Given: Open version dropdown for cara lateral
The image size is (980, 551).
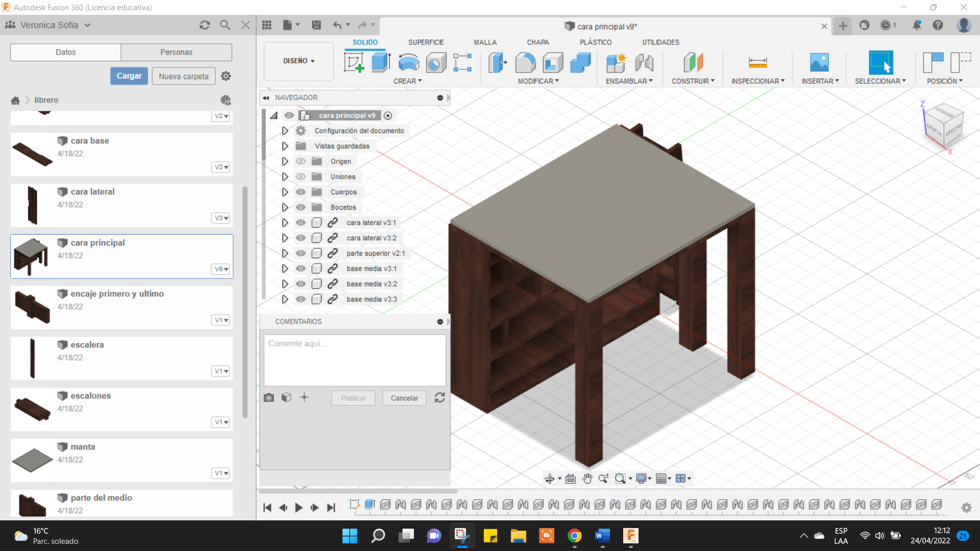Looking at the screenshot, I should pos(220,218).
